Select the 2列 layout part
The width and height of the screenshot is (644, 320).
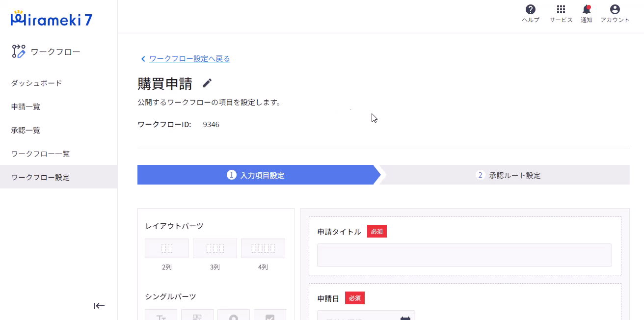[166, 248]
